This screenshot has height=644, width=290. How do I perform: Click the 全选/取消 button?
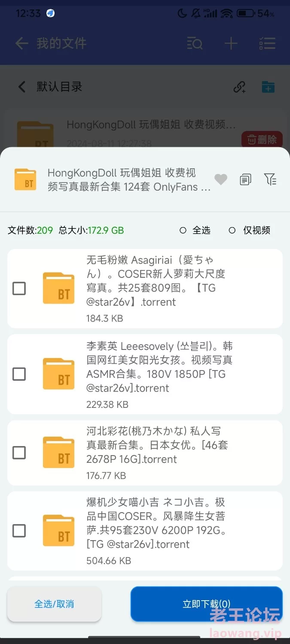click(54, 604)
